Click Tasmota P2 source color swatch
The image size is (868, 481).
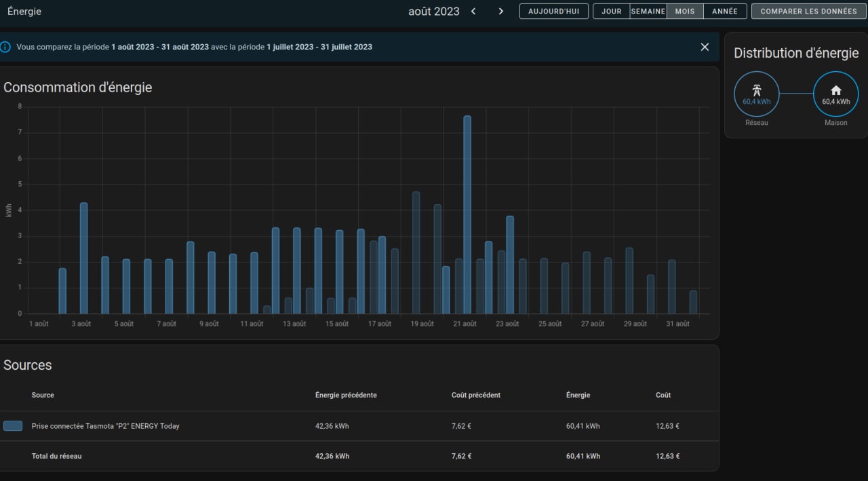13,426
